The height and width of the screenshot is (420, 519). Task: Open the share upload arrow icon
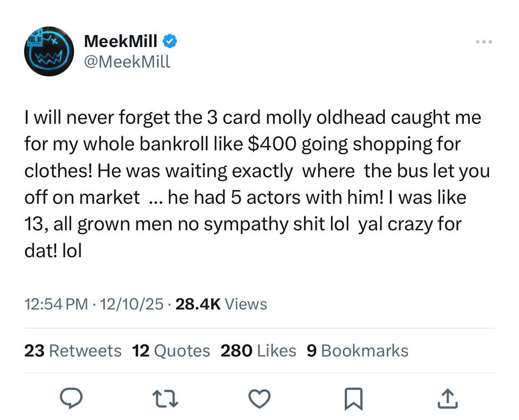pos(447,399)
